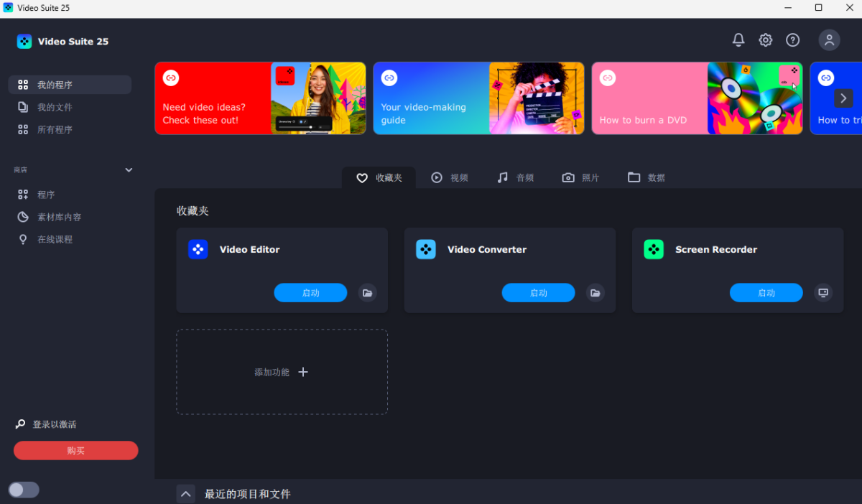Click the notifications bell icon
The height and width of the screenshot is (504, 862).
tap(738, 40)
